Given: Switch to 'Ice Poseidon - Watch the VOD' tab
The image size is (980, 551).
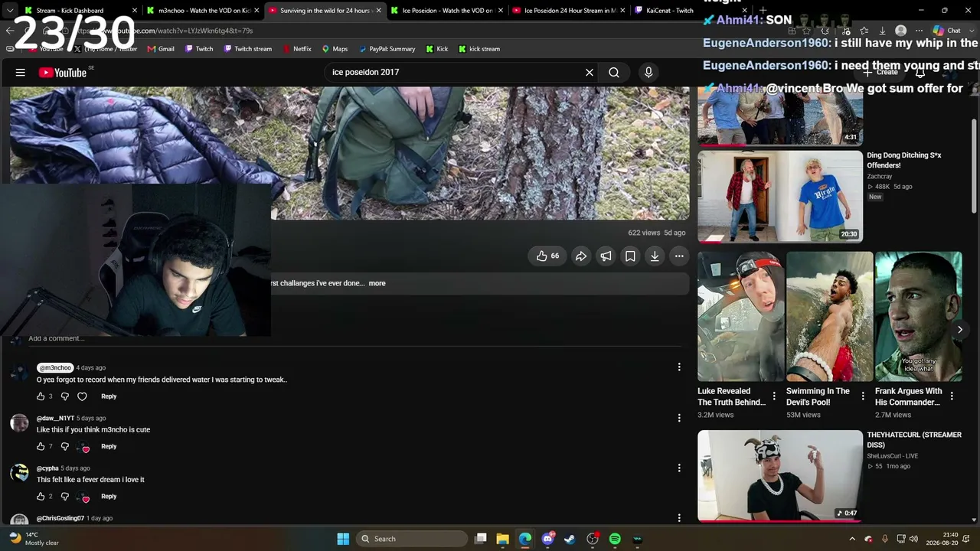Looking at the screenshot, I should (447, 11).
